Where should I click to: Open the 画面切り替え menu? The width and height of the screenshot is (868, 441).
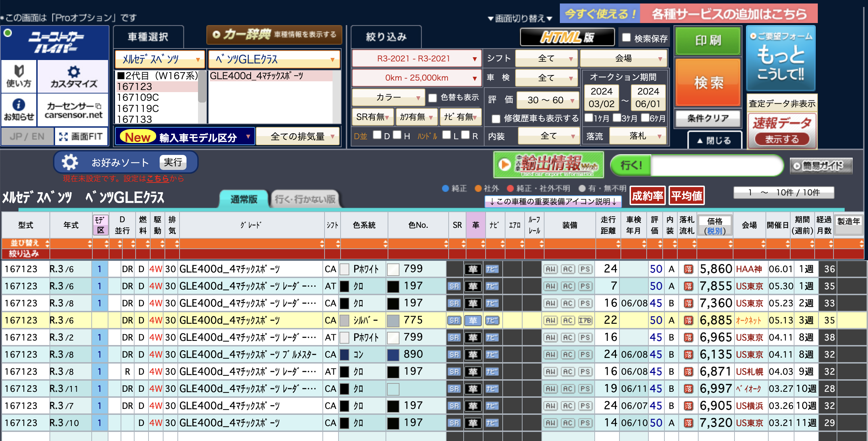point(520,18)
